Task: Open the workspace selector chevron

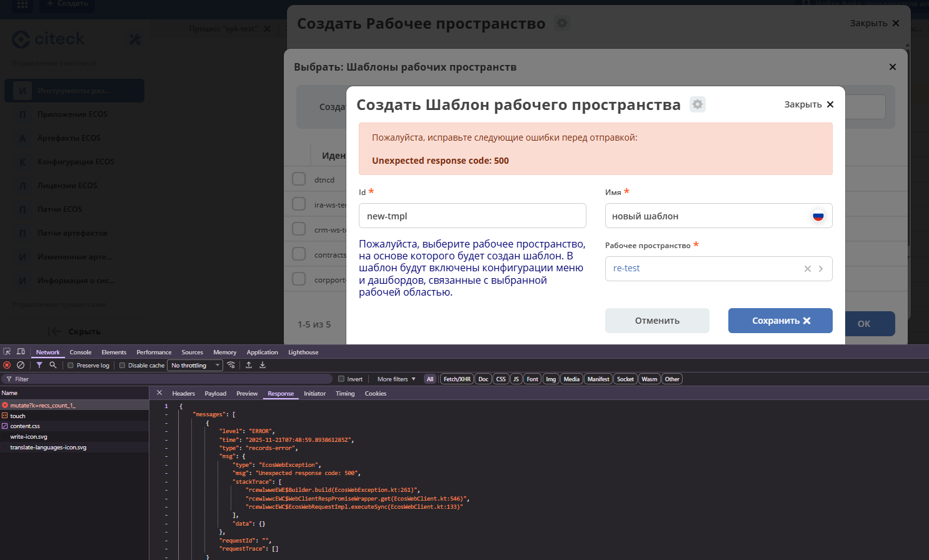Action: pyautogui.click(x=821, y=269)
